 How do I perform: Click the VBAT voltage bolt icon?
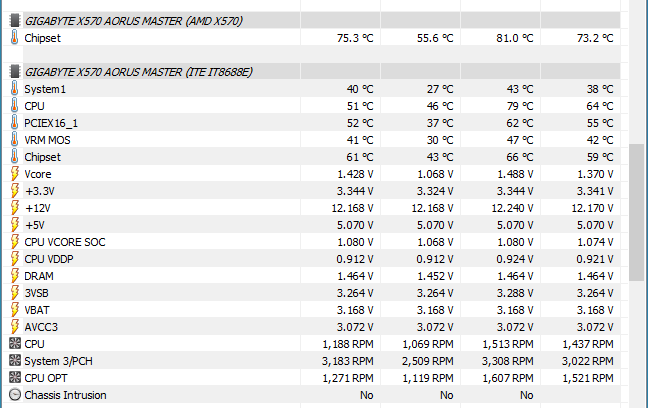[14, 310]
